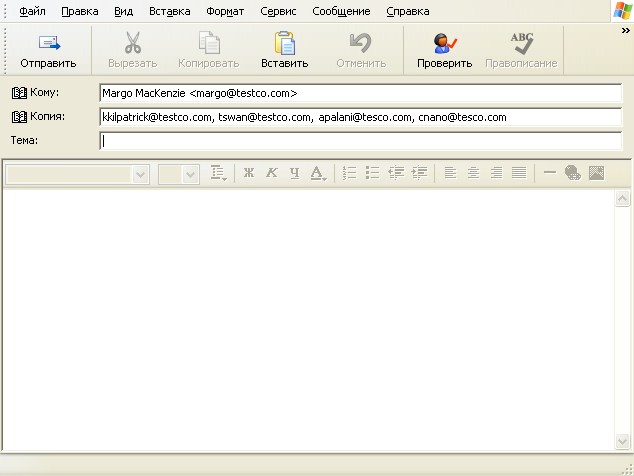Open the Справка menu
This screenshot has height=476, width=634.
click(408, 11)
